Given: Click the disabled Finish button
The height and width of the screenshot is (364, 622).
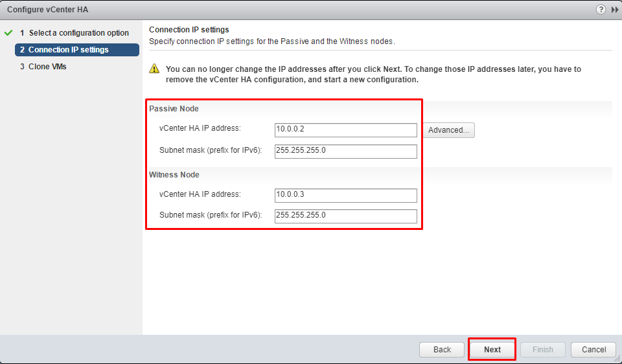Looking at the screenshot, I should (x=543, y=349).
